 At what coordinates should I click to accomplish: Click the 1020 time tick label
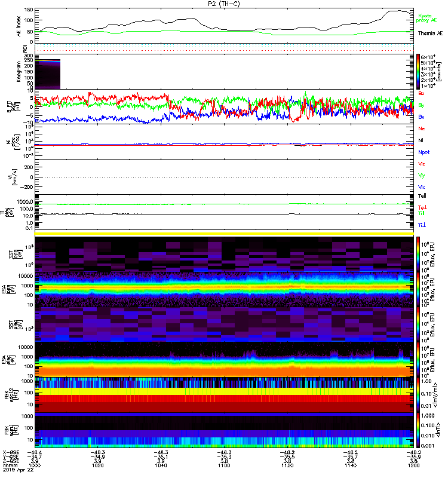[97, 465]
